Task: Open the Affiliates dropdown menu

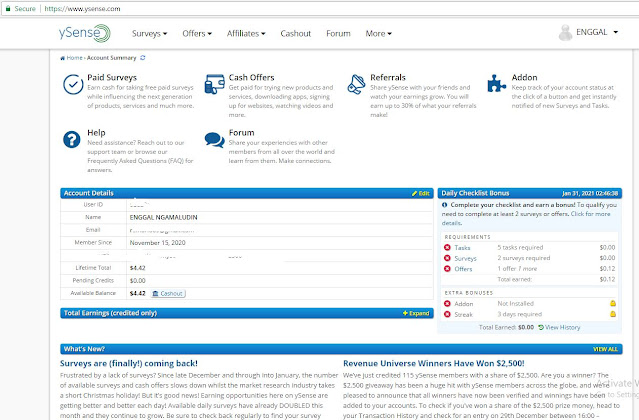Action: [x=246, y=33]
